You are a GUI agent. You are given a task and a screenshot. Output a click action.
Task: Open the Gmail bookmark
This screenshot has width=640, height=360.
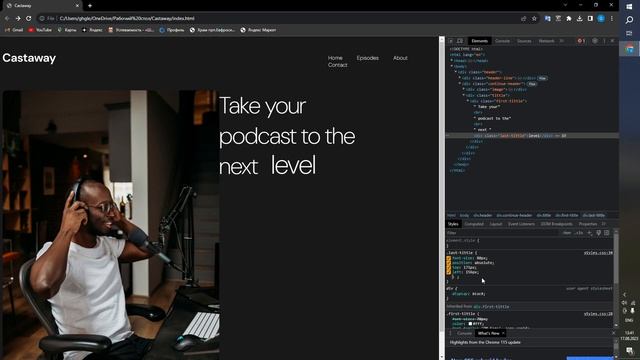[14, 30]
